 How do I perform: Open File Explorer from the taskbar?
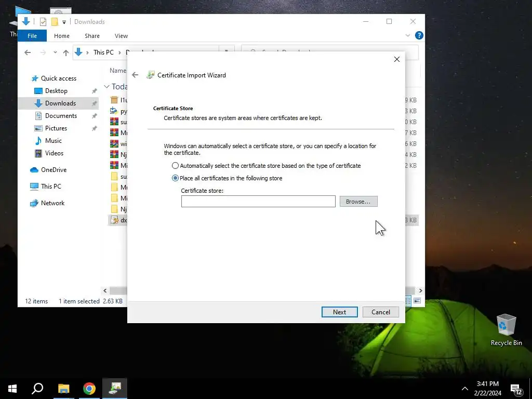click(x=63, y=389)
